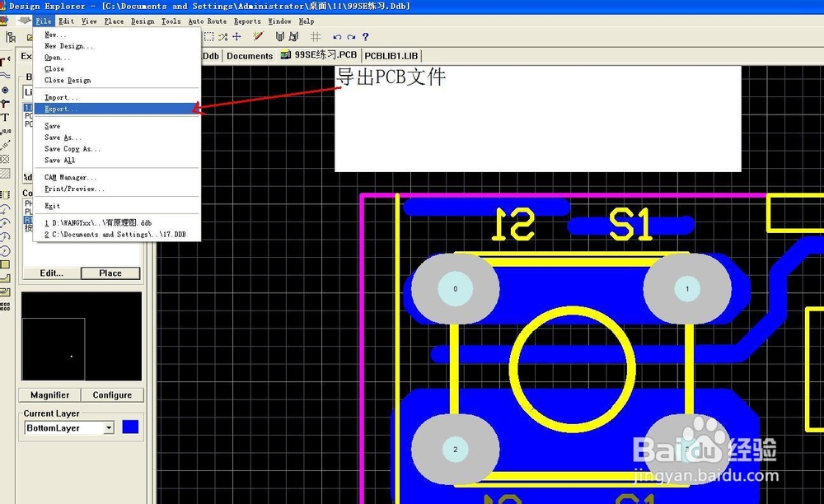Click pad 1 on the PCB

pos(687,288)
